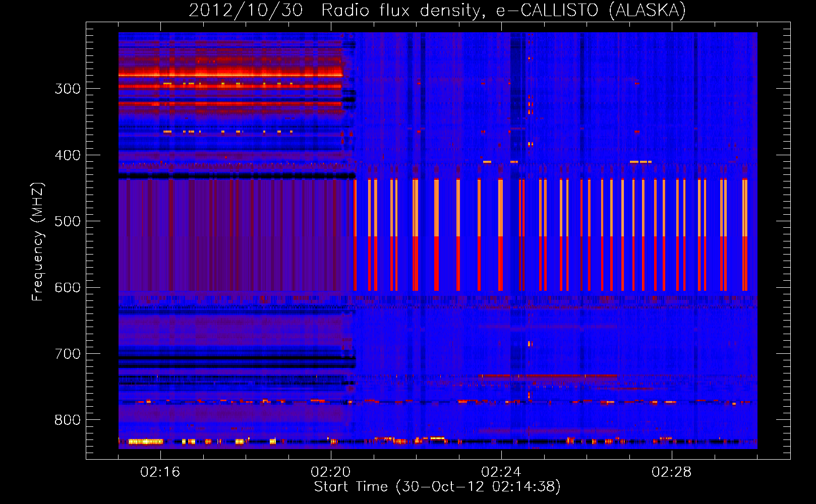
Task: Click the 500 frequency tick label
Action: pyautogui.click(x=68, y=221)
